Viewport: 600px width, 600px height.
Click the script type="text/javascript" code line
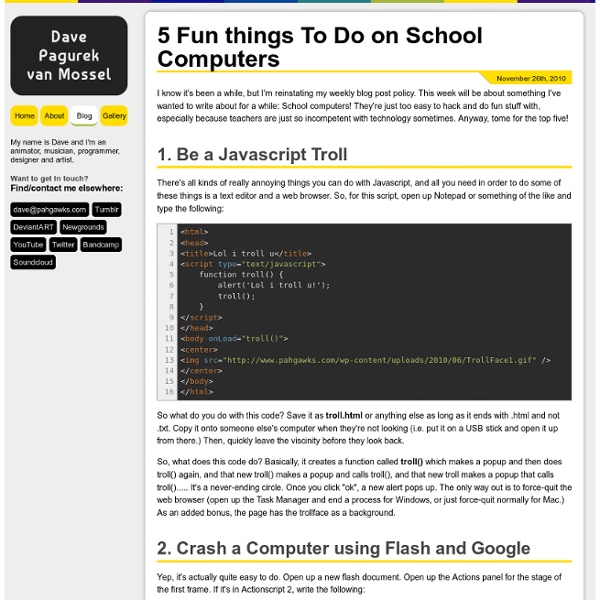253,264
